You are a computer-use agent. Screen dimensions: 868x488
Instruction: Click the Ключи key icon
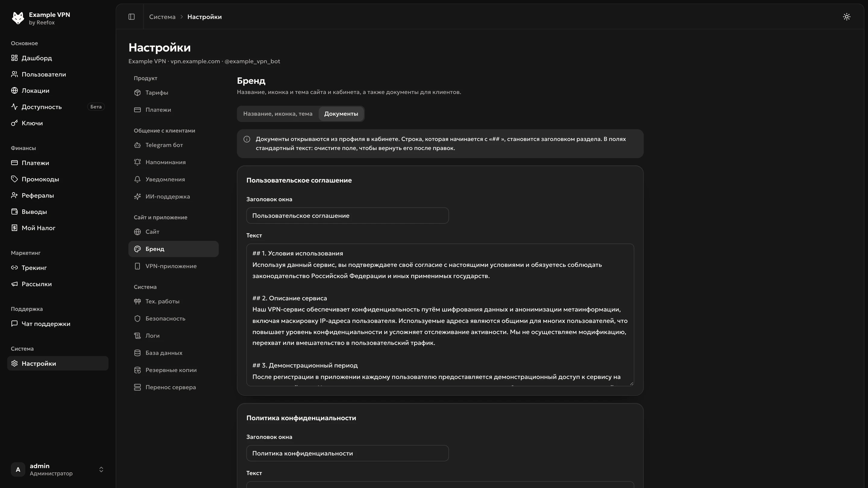14,123
